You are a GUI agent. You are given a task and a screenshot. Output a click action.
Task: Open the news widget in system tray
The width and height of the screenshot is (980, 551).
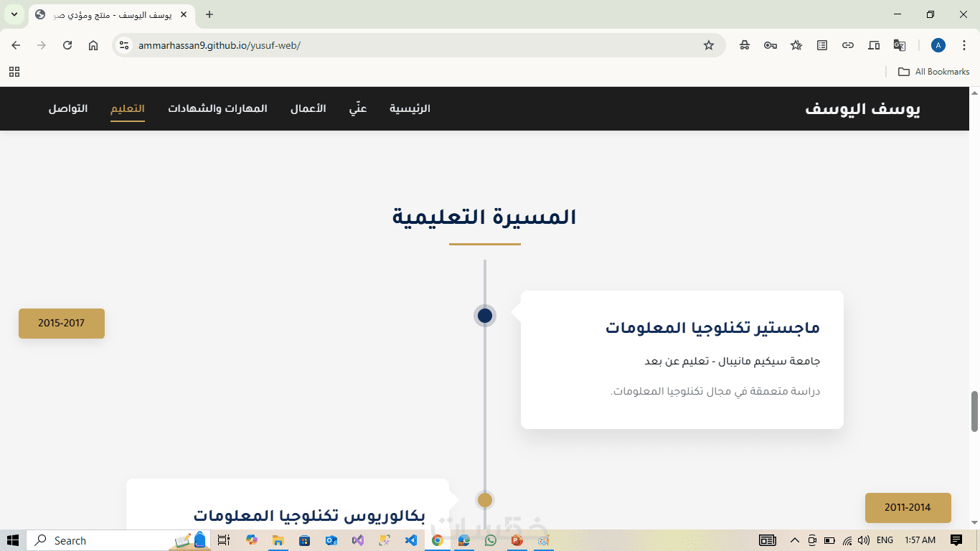[768, 540]
